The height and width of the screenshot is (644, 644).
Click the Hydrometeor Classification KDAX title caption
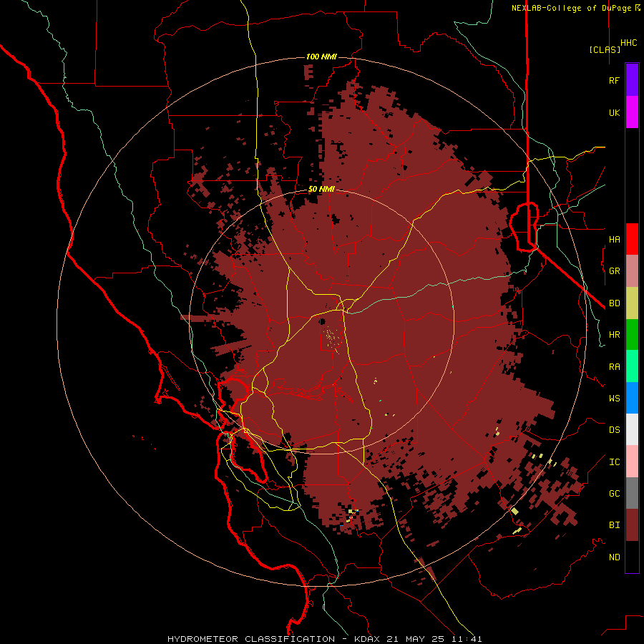pyautogui.click(x=324, y=639)
